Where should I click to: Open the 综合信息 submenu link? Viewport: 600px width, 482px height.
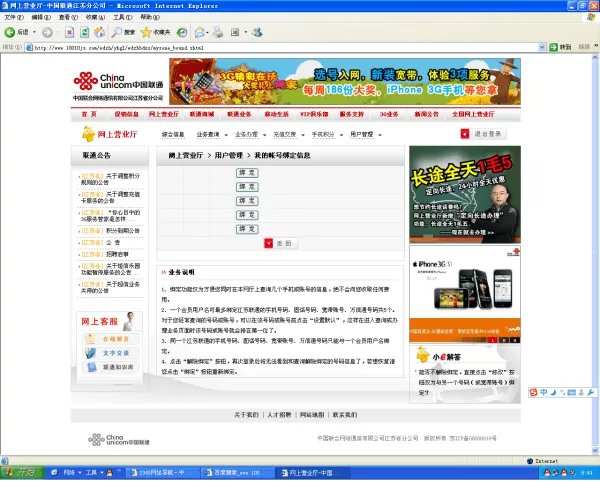point(173,135)
